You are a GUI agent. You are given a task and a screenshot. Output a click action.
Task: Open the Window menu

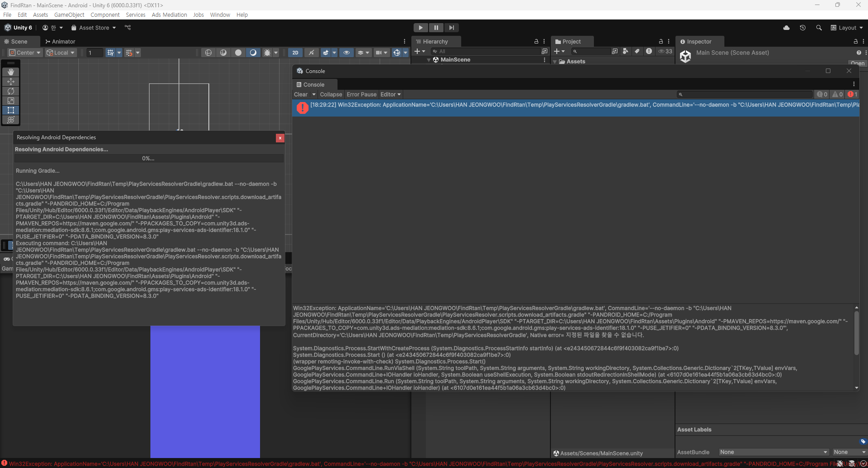pyautogui.click(x=220, y=15)
